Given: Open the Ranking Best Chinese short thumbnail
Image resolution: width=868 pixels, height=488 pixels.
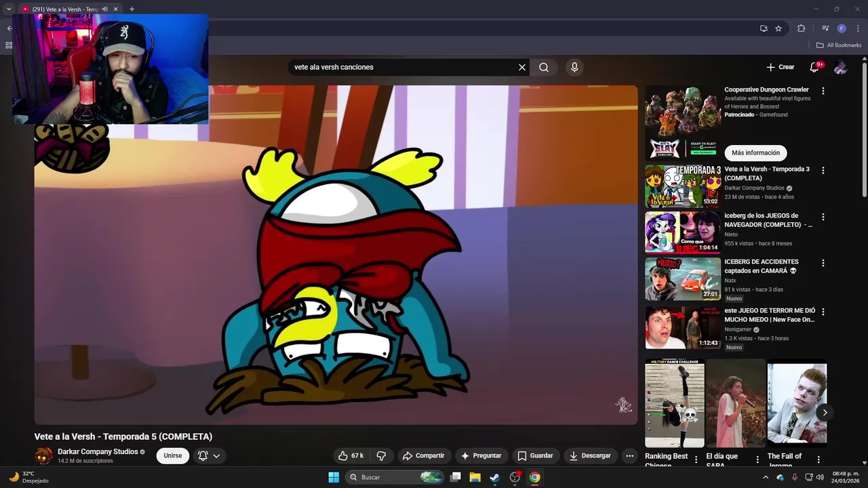Looking at the screenshot, I should click(x=675, y=403).
